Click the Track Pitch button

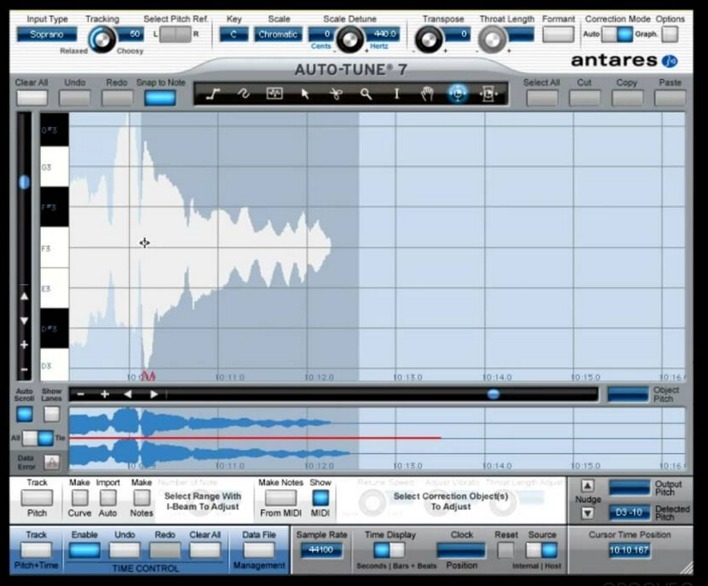pos(37,498)
